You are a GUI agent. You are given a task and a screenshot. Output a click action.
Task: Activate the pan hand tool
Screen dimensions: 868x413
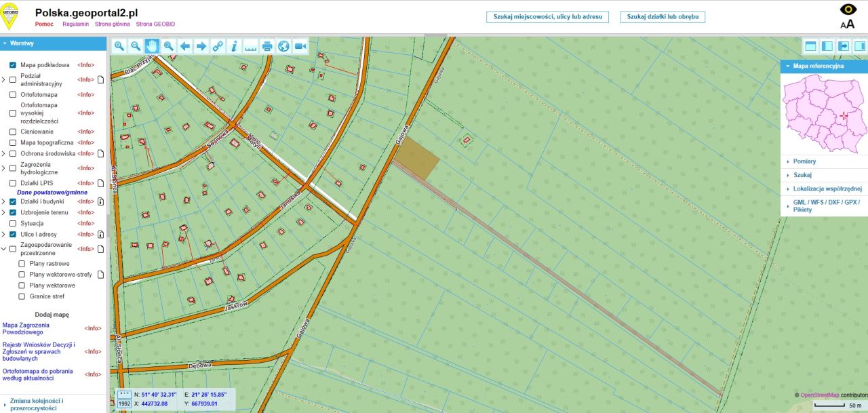pyautogui.click(x=152, y=46)
